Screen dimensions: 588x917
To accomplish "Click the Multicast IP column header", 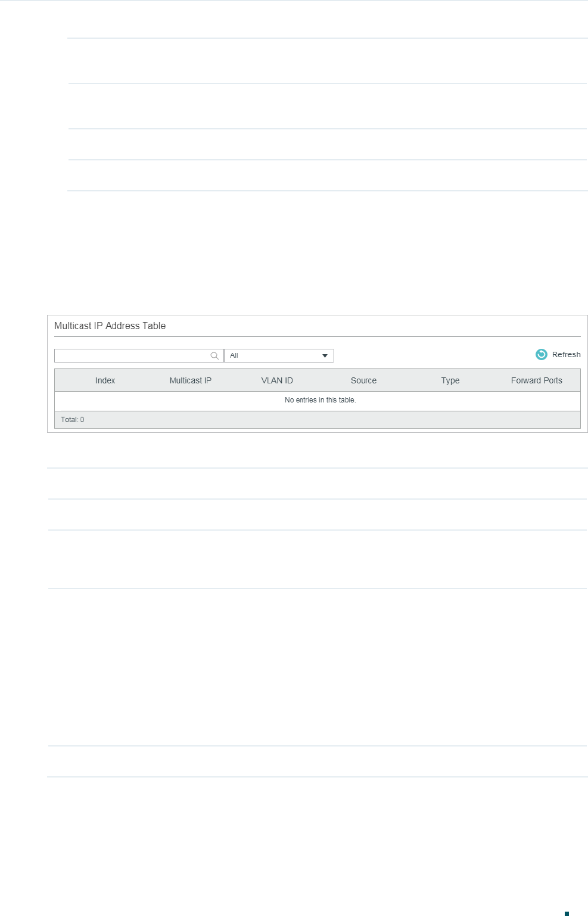I will click(x=190, y=381).
